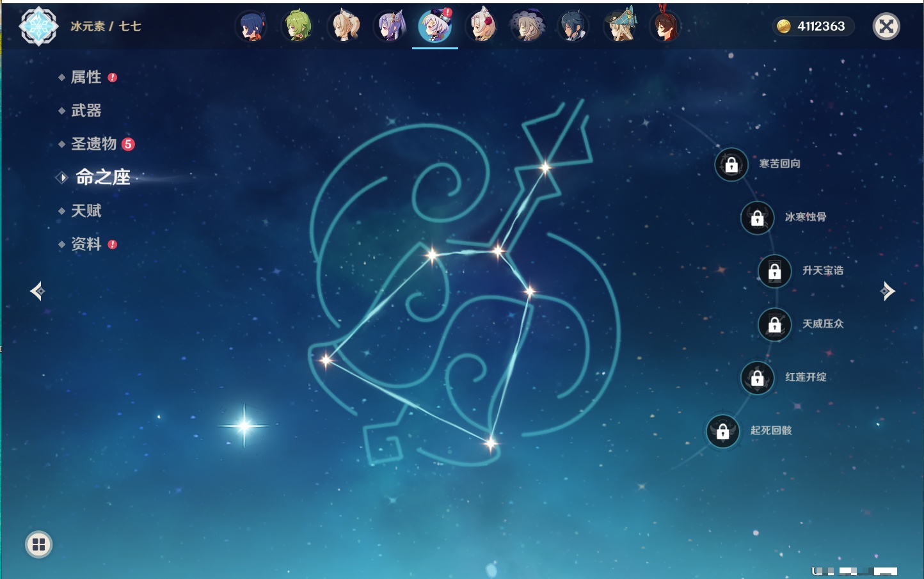Click Qiqi's highlighted avatar
The width and height of the screenshot is (924, 579).
point(435,26)
